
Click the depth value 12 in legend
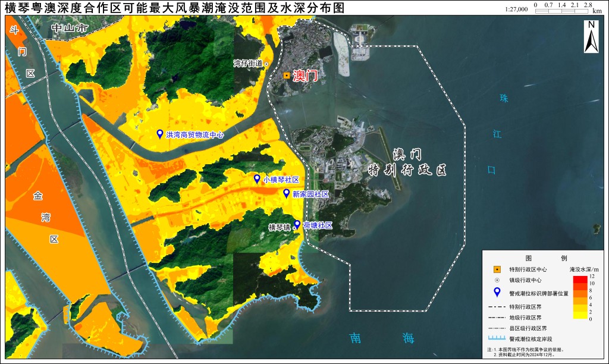point(592,276)
